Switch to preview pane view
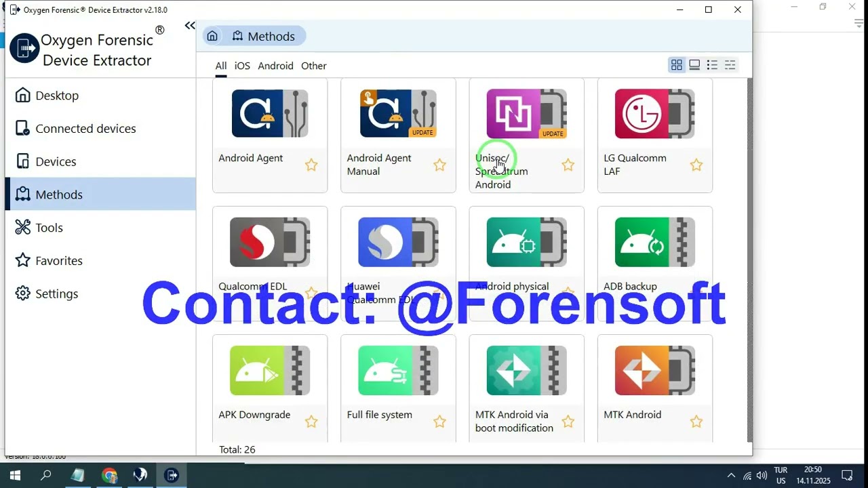This screenshot has width=868, height=488. pyautogui.click(x=694, y=65)
